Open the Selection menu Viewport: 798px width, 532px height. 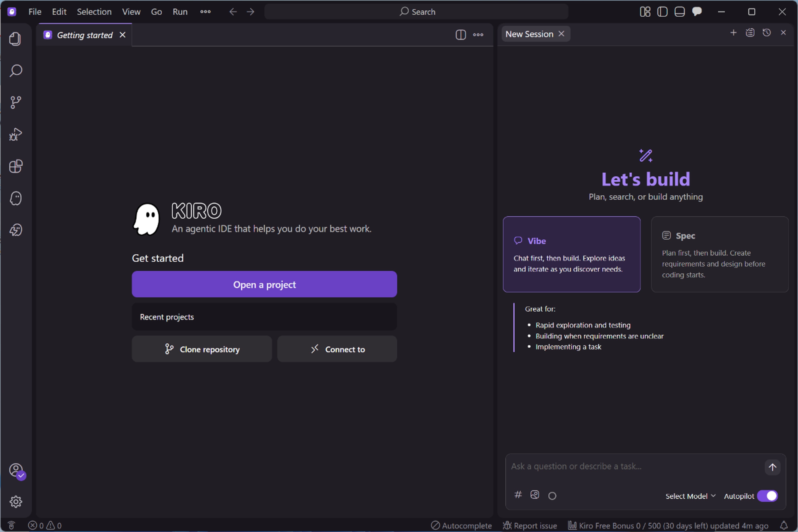coord(94,12)
